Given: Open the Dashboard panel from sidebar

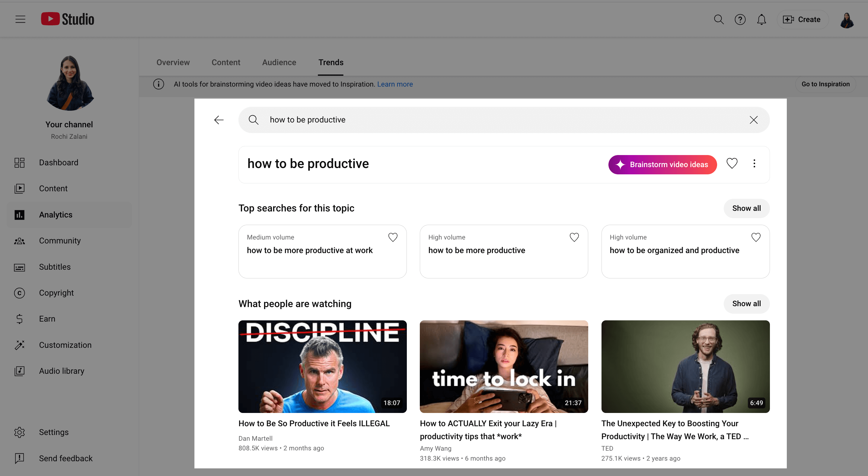Looking at the screenshot, I should [59, 162].
